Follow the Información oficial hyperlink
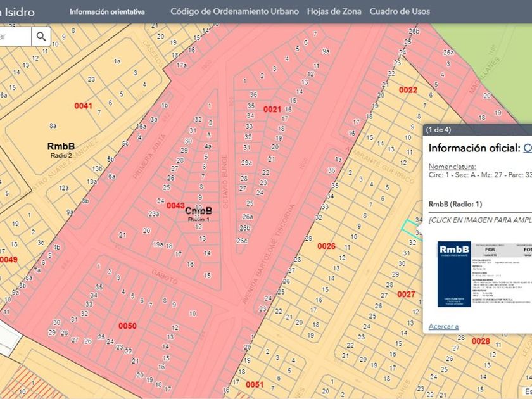The width and height of the screenshot is (532, 399). click(x=527, y=148)
